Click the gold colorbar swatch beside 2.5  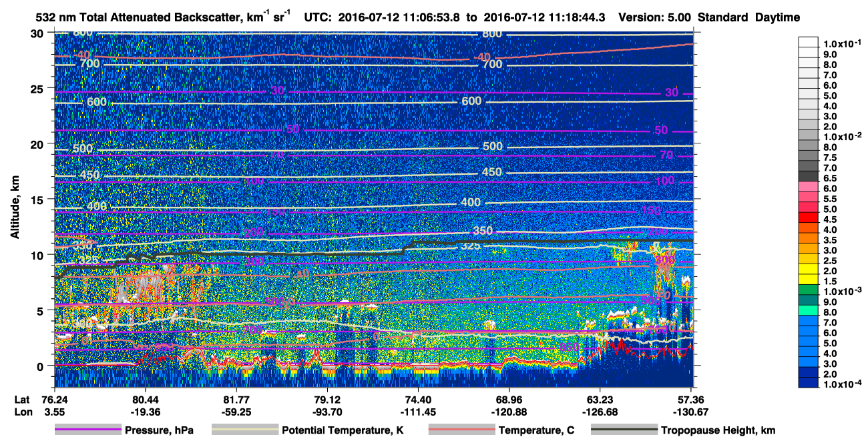[x=809, y=258]
